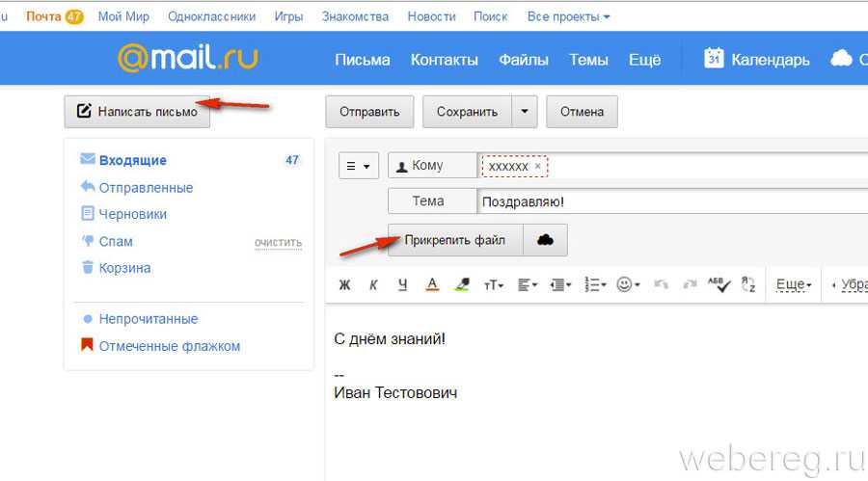Image resolution: width=868 pixels, height=481 pixels.
Task: Open the numbered list options
Action: 595,284
